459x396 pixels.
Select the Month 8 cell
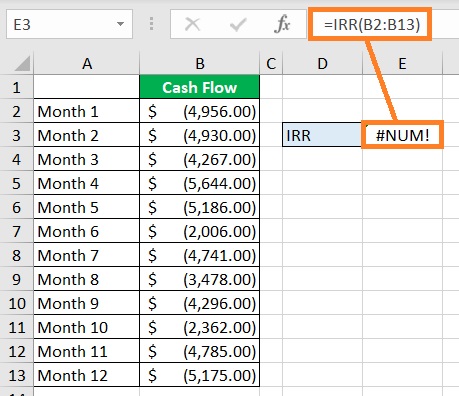tap(86, 279)
